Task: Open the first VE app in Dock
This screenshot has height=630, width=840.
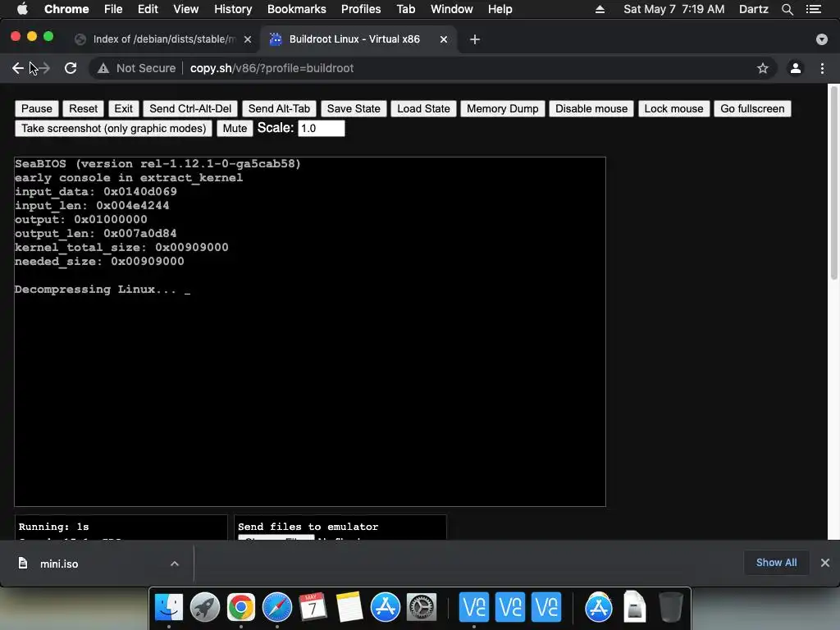Action: [x=474, y=607]
